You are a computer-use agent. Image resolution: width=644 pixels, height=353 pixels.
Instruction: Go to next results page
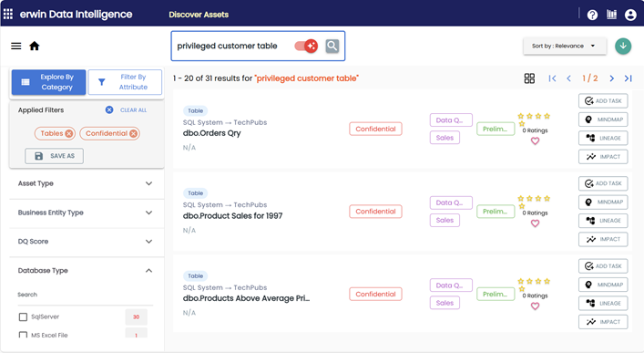point(611,78)
